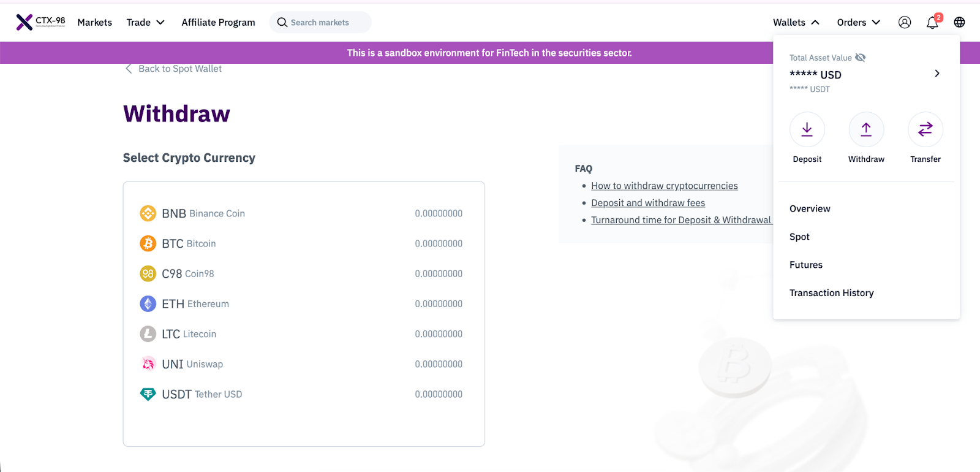The height and width of the screenshot is (472, 980).
Task: Open the language globe icon
Action: point(960,22)
